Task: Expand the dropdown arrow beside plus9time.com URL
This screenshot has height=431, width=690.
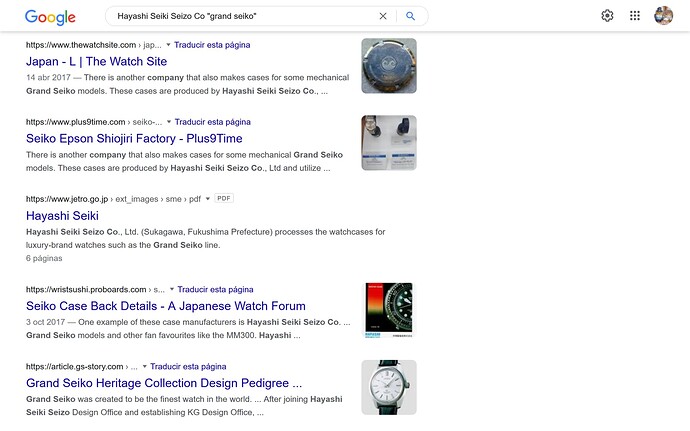Action: click(169, 122)
